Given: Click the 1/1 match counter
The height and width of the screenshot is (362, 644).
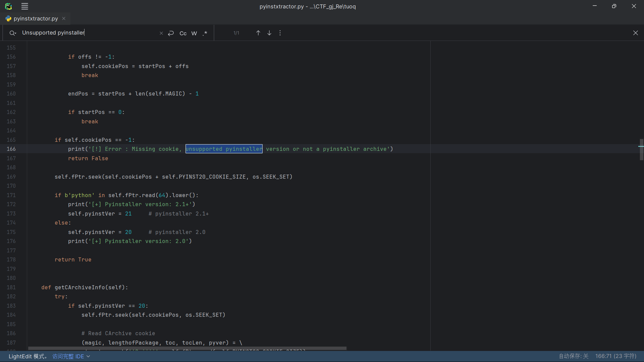Looking at the screenshot, I should point(236,33).
